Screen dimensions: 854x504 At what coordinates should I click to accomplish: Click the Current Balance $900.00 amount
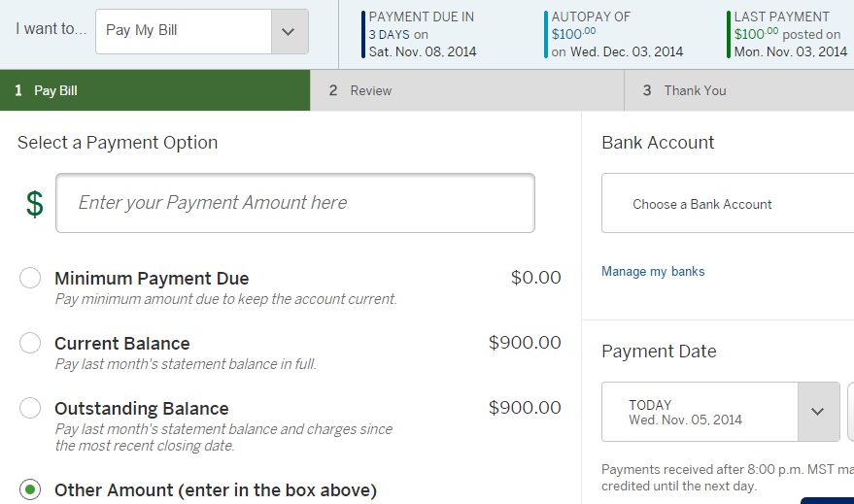[x=525, y=343]
